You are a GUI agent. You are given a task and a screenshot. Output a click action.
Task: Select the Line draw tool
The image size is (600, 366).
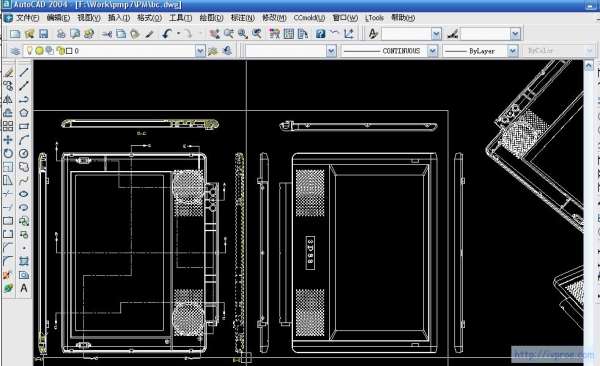tap(24, 72)
